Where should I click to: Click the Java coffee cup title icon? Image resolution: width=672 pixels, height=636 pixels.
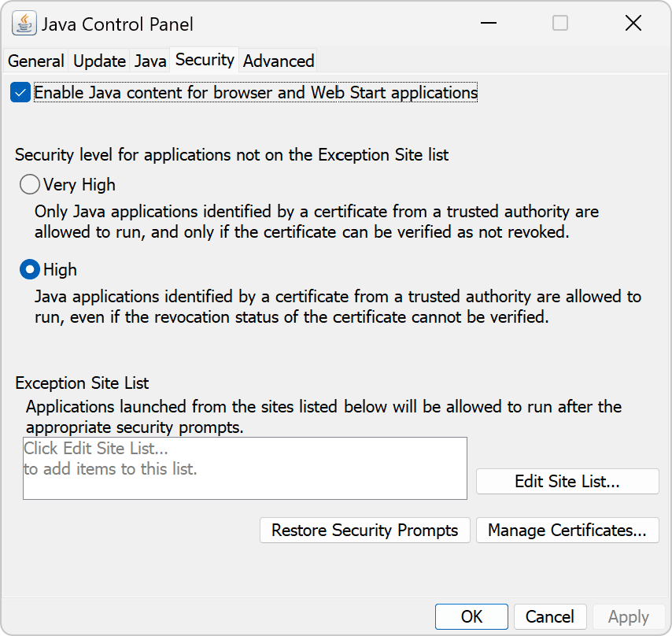point(24,24)
